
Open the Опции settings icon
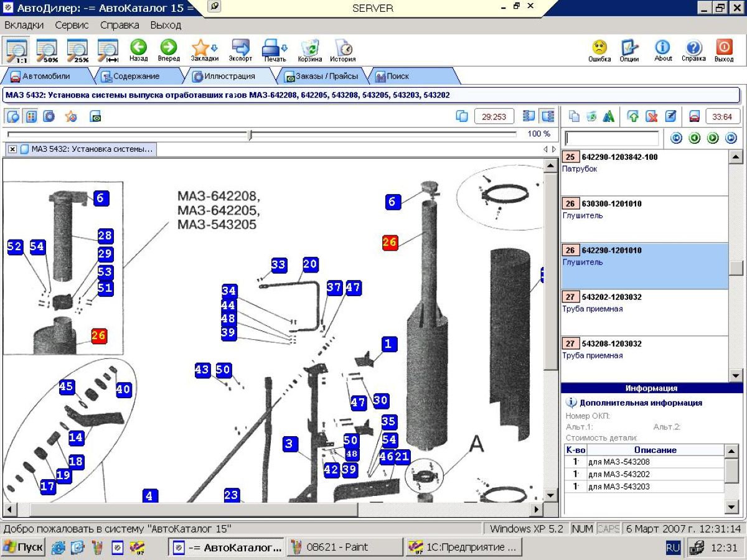click(x=629, y=50)
